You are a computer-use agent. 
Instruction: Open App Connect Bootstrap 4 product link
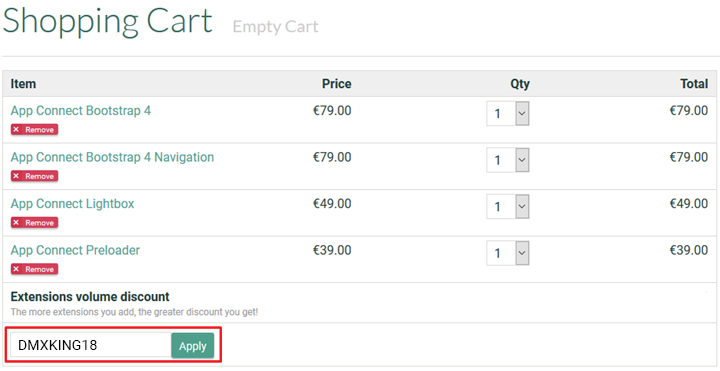81,111
